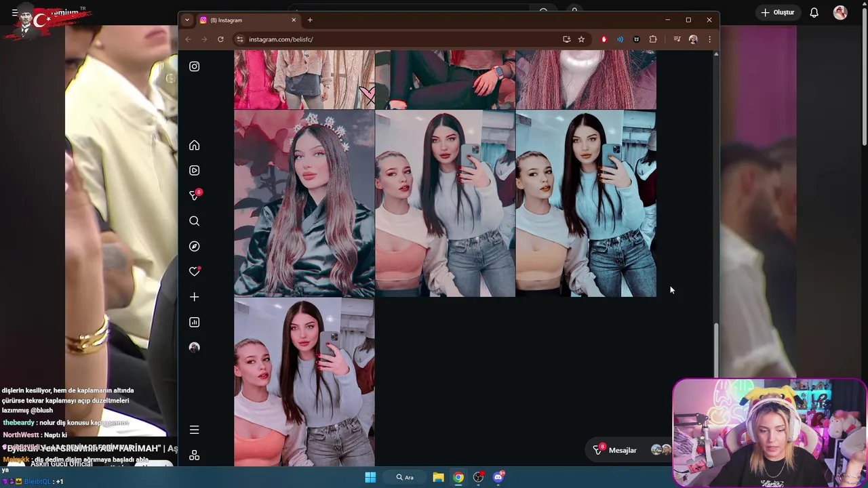Click the avatars beside Mesajlar
Viewport: 868px width, 488px height.
(x=660, y=449)
